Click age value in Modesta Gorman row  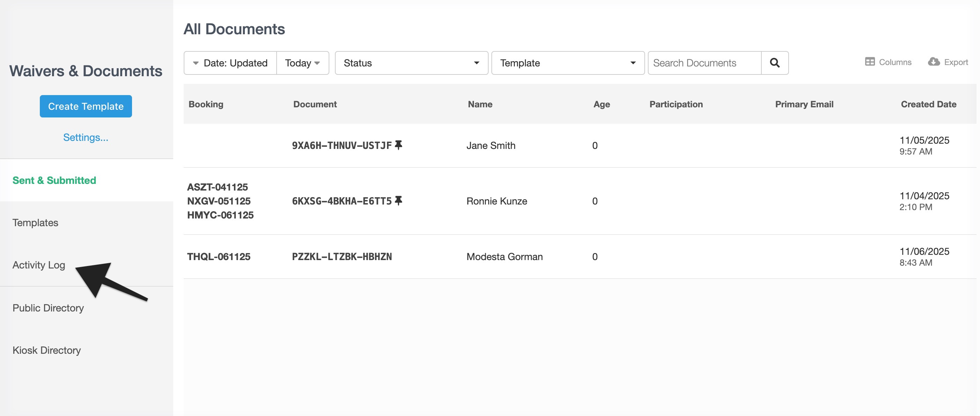click(595, 256)
